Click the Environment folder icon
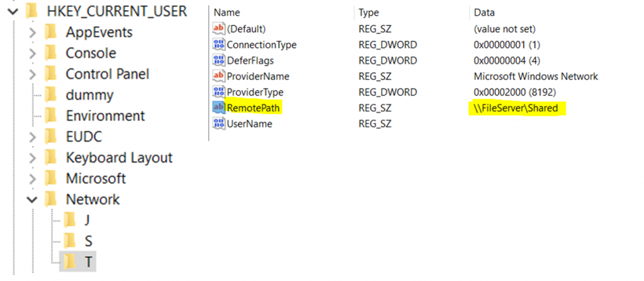 click(x=52, y=116)
